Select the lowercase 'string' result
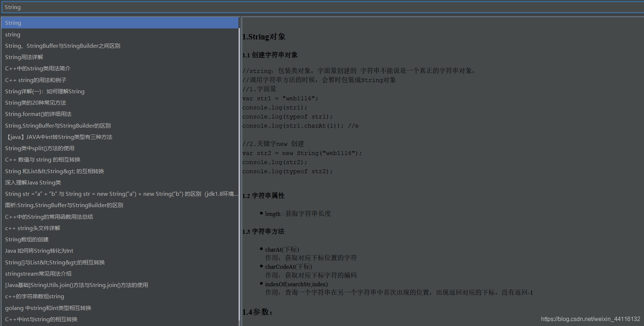644x326 pixels. coord(120,34)
